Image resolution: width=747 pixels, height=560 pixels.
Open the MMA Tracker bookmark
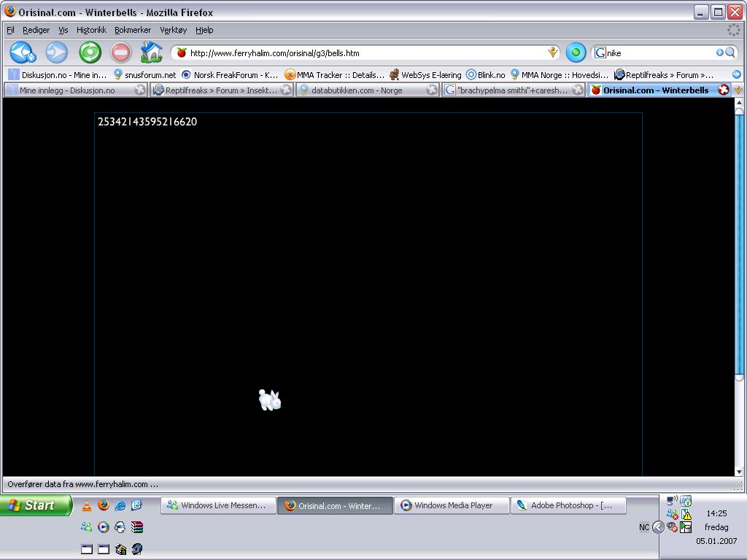(x=334, y=75)
